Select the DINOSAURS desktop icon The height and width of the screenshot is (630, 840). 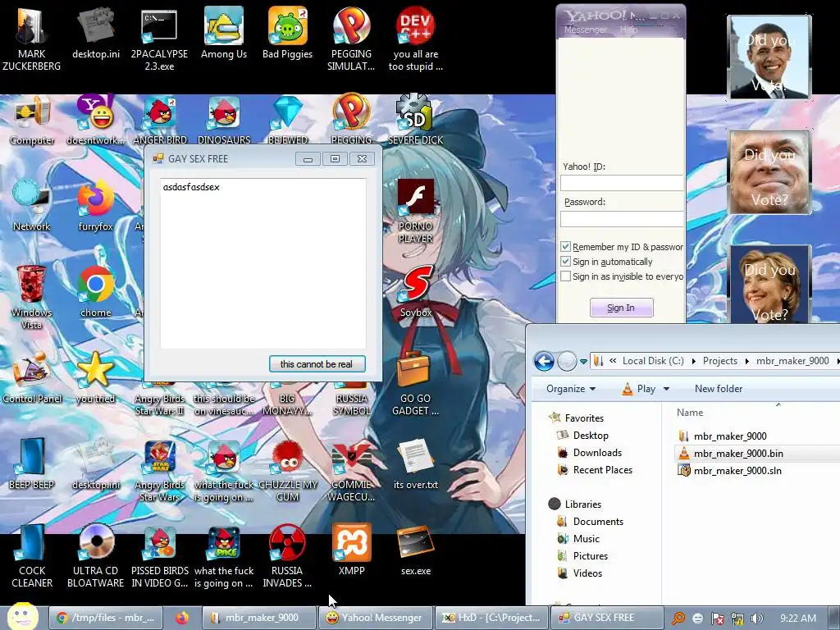(224, 120)
